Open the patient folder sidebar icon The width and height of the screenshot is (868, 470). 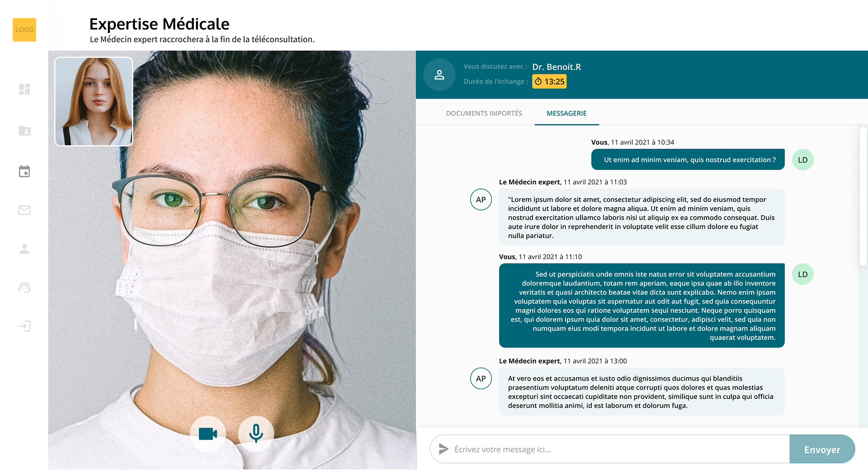click(x=24, y=131)
